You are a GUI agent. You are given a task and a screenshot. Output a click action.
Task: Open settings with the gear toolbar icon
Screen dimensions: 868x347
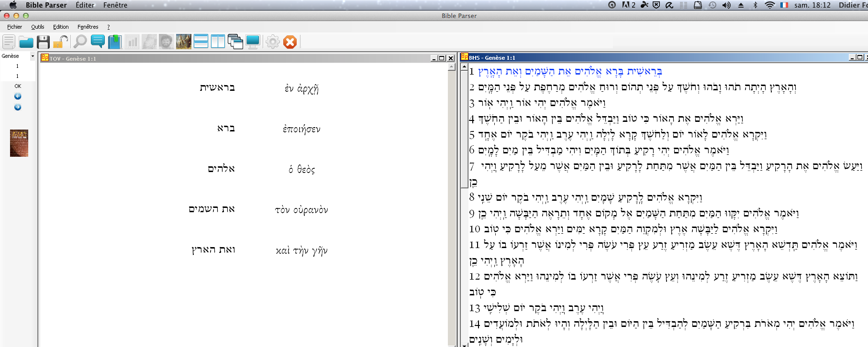tap(273, 42)
